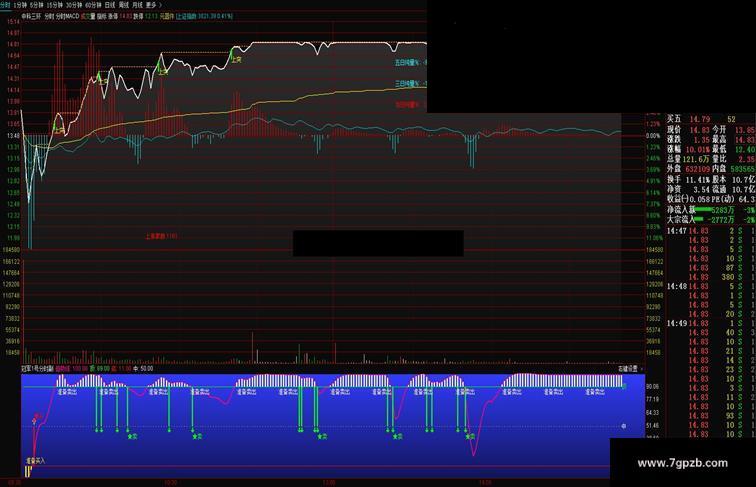Switch to the 周线 weekly chart

click(x=124, y=5)
